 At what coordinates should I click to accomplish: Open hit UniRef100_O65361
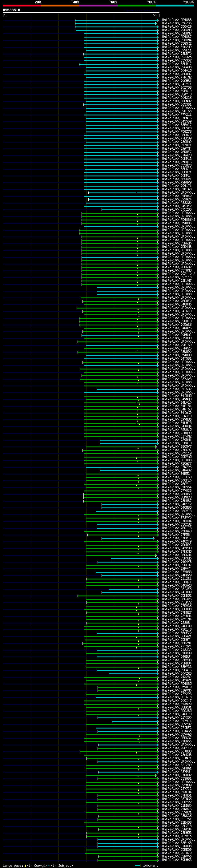click(177, 104)
